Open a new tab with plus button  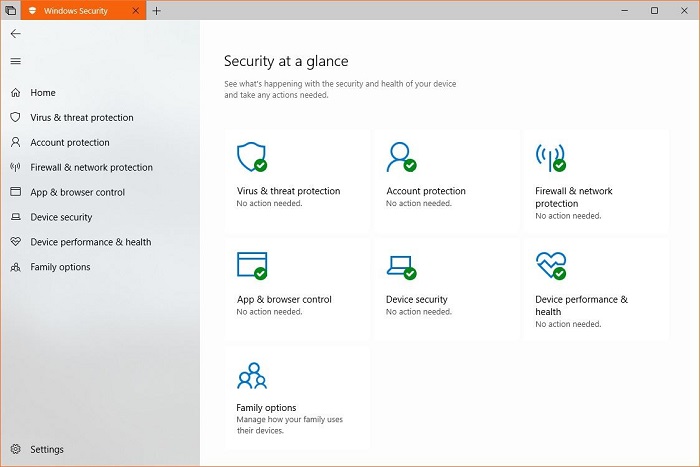pyautogui.click(x=156, y=11)
